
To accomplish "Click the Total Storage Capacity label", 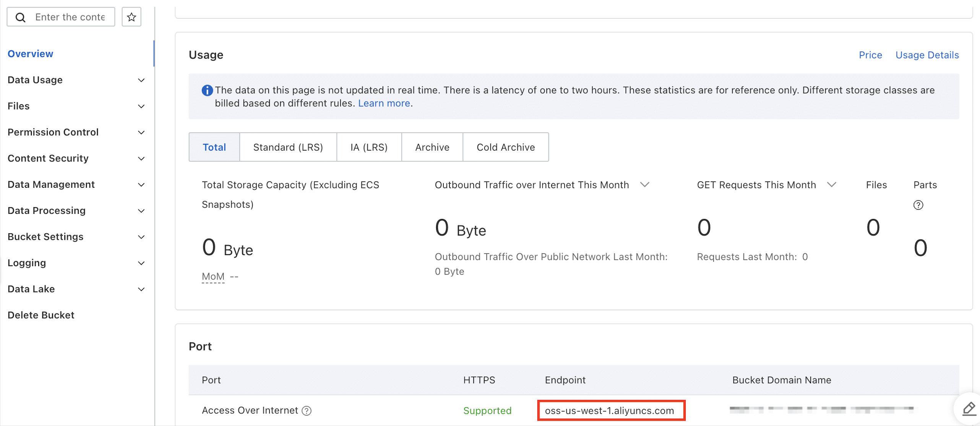I will tap(290, 195).
